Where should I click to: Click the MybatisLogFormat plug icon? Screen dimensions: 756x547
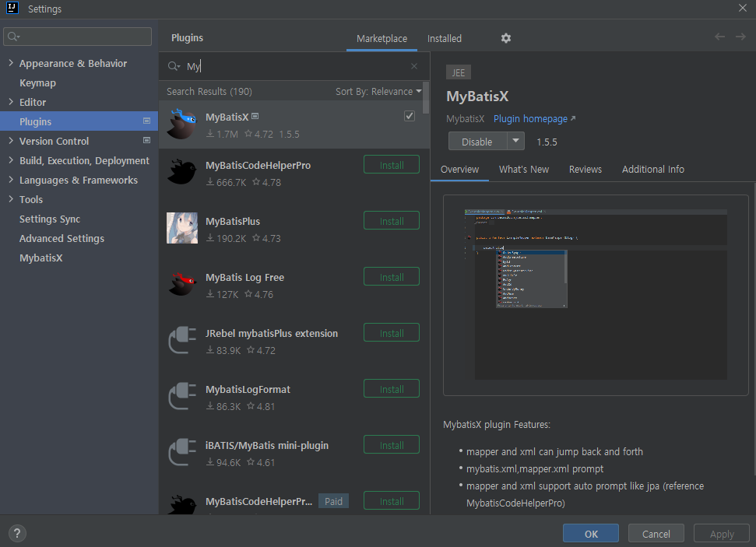tap(181, 396)
